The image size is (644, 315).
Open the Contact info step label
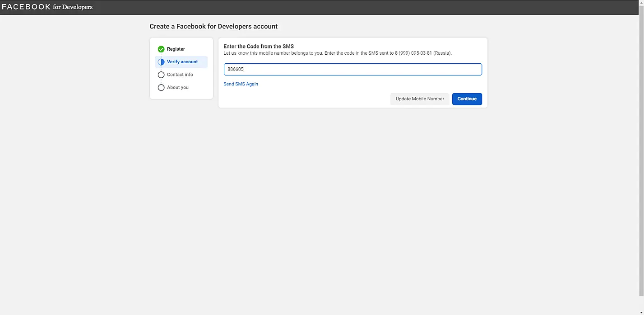(x=180, y=75)
